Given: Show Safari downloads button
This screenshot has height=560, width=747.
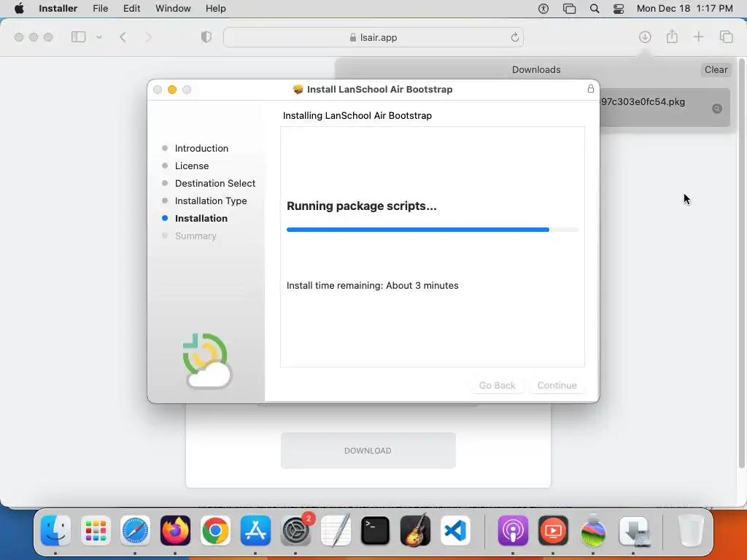Looking at the screenshot, I should coord(645,36).
